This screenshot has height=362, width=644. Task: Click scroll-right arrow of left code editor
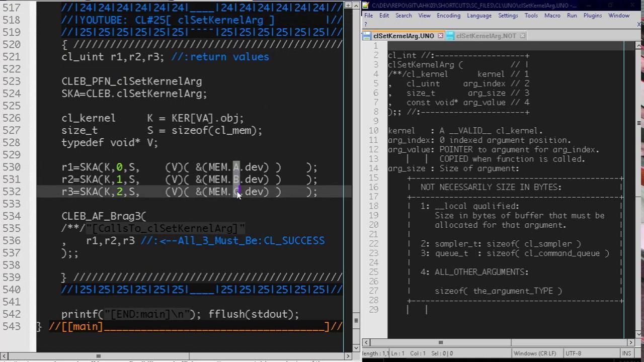[348, 356]
